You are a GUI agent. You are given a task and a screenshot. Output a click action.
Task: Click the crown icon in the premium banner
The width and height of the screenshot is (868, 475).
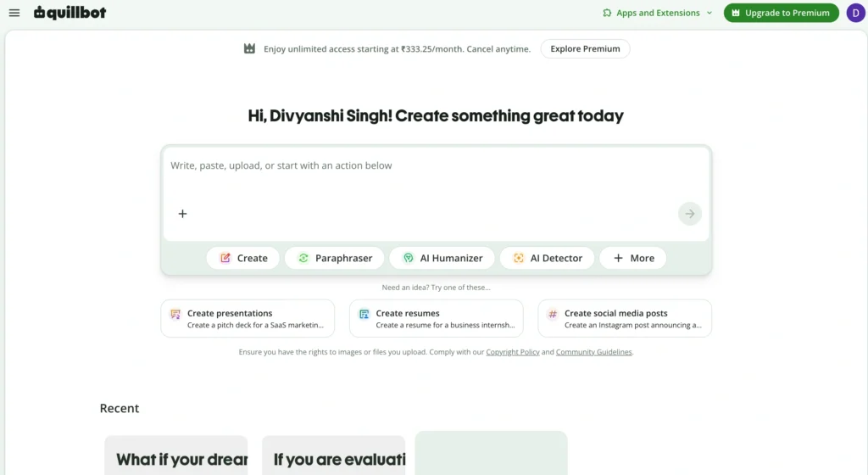click(250, 48)
